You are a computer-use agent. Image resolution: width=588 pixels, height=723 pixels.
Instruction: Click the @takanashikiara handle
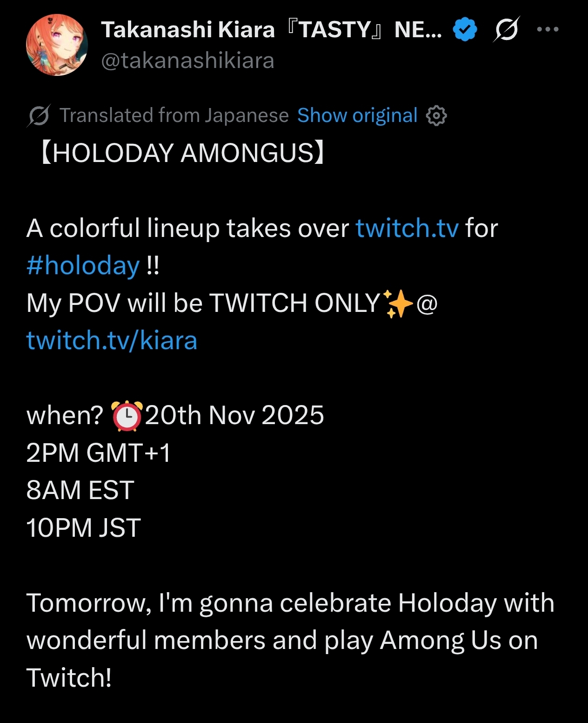(x=187, y=61)
